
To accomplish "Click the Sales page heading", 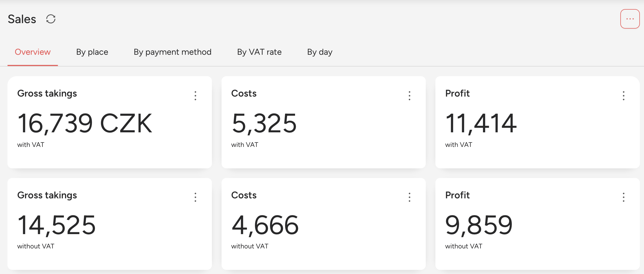I will click(x=22, y=19).
